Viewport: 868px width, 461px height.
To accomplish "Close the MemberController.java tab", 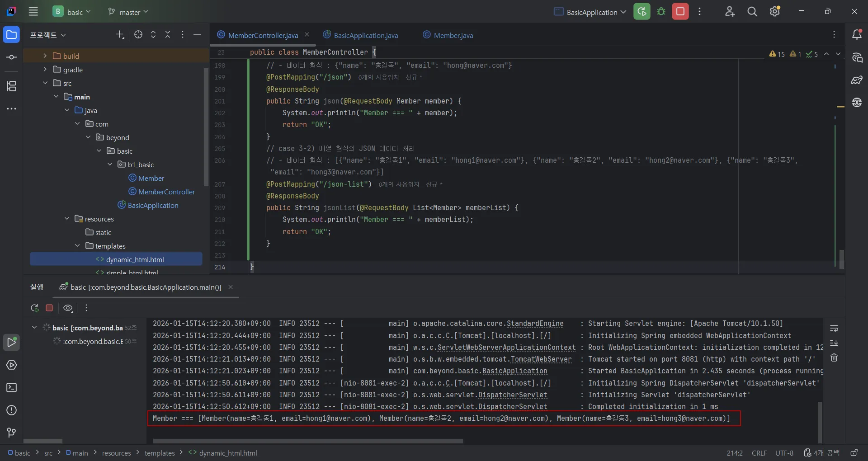I will (307, 35).
